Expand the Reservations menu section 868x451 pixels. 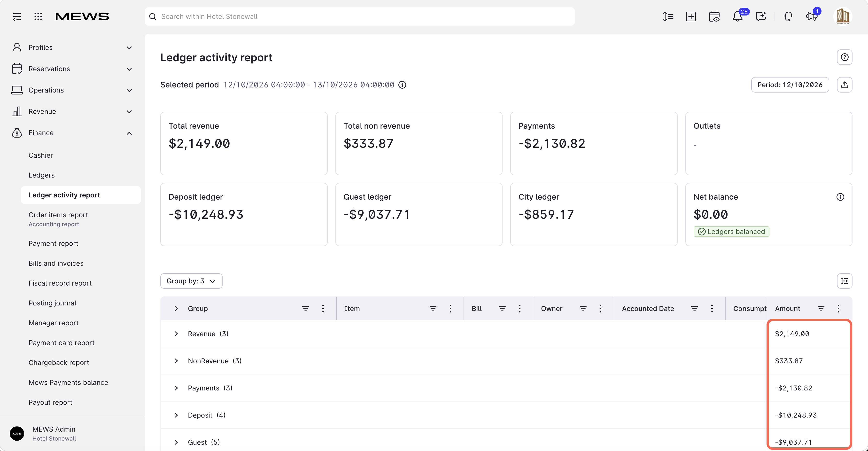pyautogui.click(x=129, y=69)
